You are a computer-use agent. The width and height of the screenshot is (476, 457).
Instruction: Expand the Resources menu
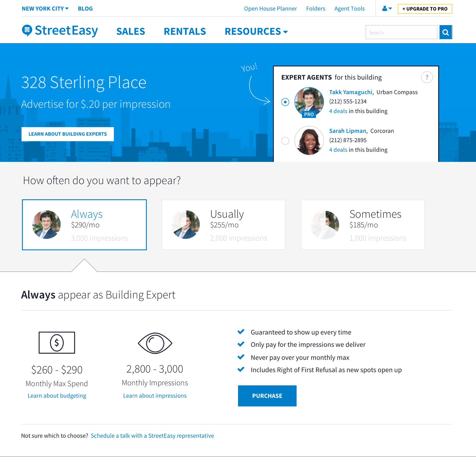[256, 31]
